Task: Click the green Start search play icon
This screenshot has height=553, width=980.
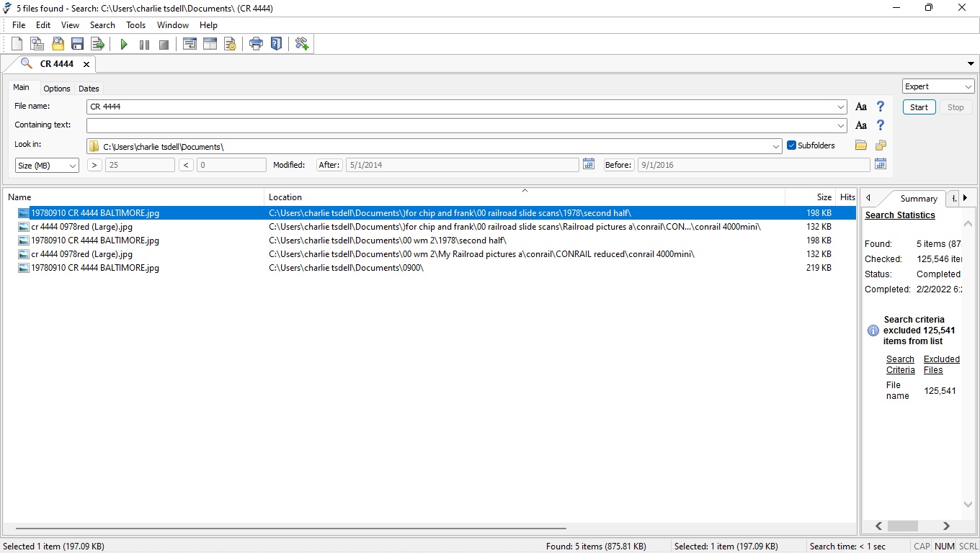Action: pos(124,45)
